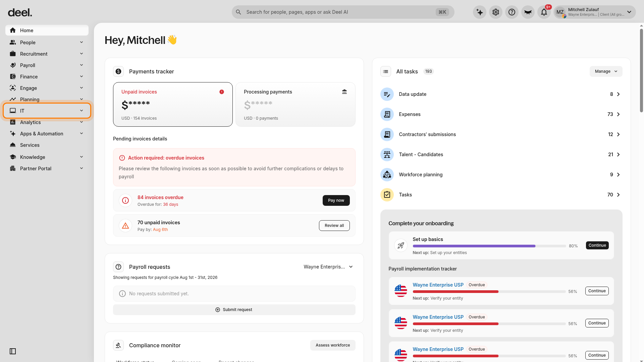The image size is (644, 362).
Task: Click the bank icon on Processing payments
Action: pyautogui.click(x=344, y=92)
